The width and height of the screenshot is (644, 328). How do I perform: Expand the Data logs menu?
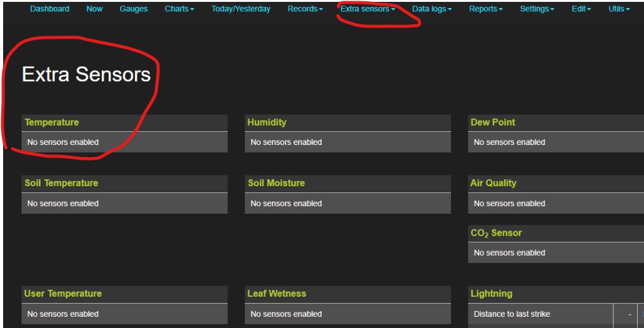(432, 9)
